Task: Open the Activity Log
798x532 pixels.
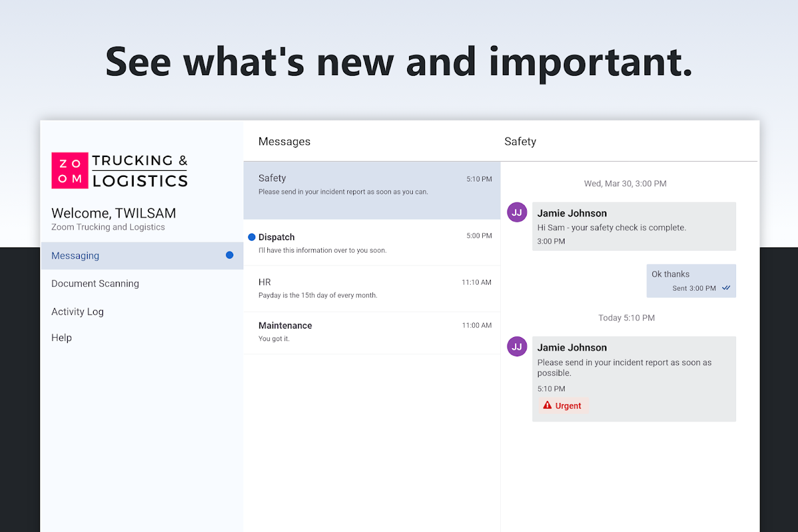Action: pos(77,311)
